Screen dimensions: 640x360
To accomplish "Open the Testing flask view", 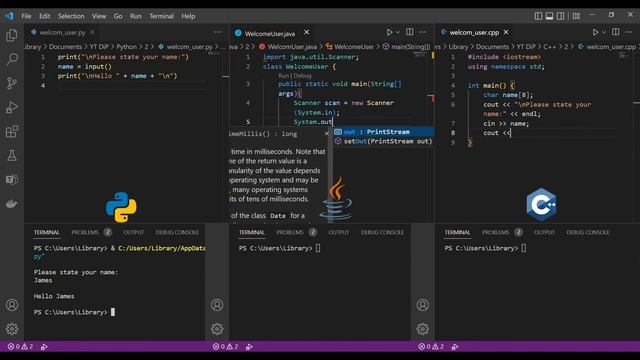I will pyautogui.click(x=12, y=156).
